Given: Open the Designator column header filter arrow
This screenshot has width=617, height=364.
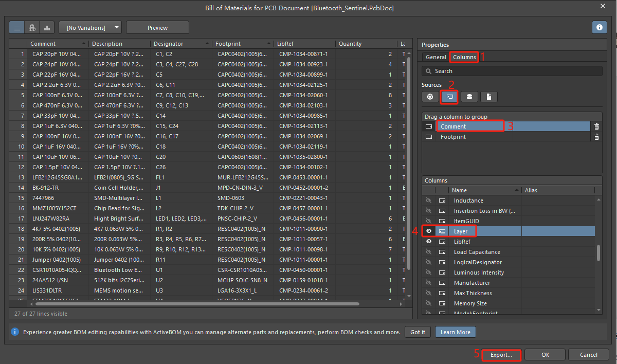Looking at the screenshot, I should point(207,44).
